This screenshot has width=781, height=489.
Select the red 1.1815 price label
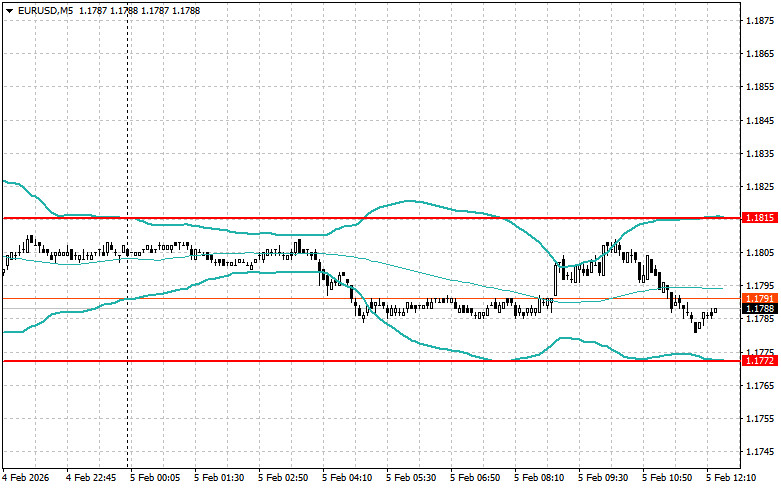(760, 218)
